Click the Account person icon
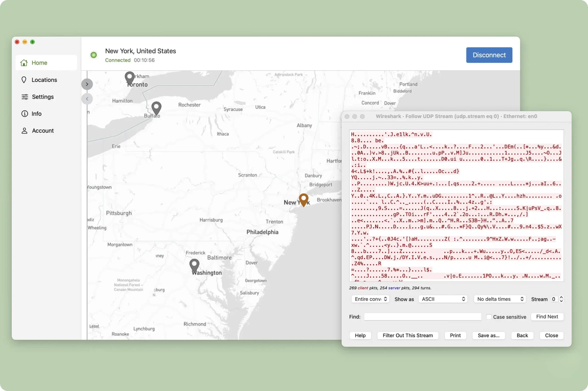 click(24, 131)
